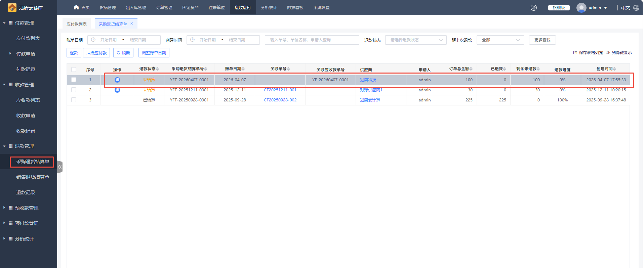Collapse the 付款管理 sidebar group
Viewport: 644px width, 268px height.
tap(4, 23)
